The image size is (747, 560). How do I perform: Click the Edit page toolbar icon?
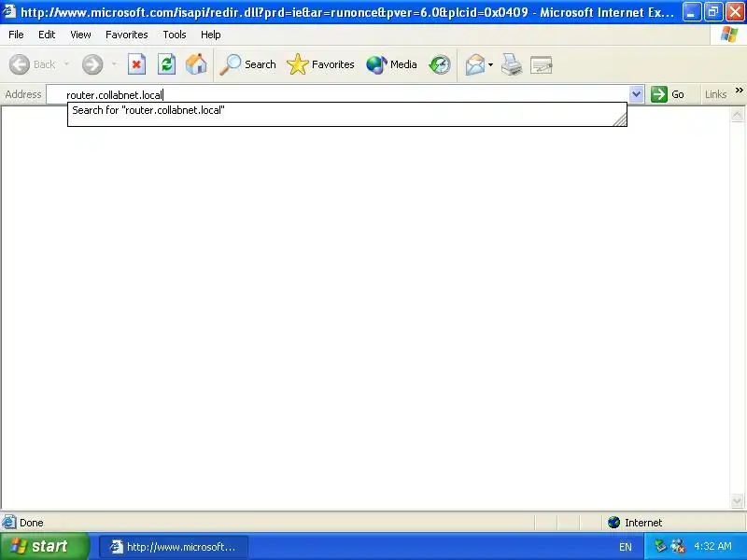[542, 64]
